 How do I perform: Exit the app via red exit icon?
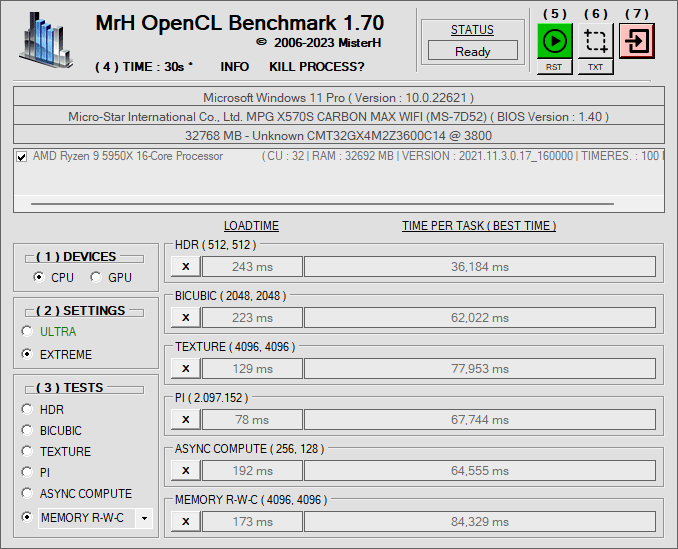(x=637, y=41)
